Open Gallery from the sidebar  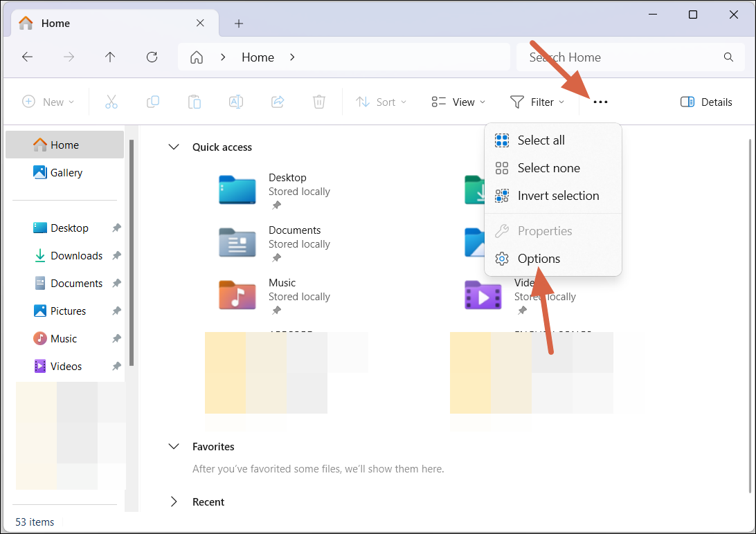[66, 172]
